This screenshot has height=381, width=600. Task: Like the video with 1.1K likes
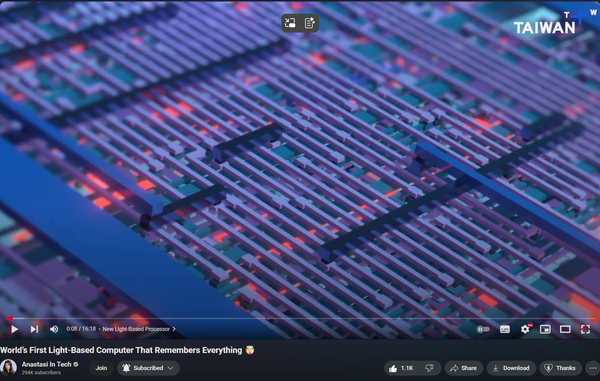click(401, 368)
